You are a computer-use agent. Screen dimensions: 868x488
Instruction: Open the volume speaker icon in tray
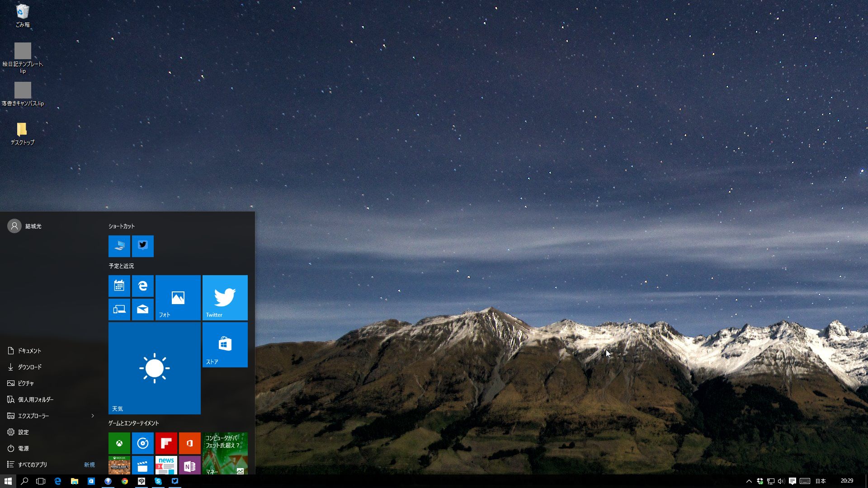[781, 481]
